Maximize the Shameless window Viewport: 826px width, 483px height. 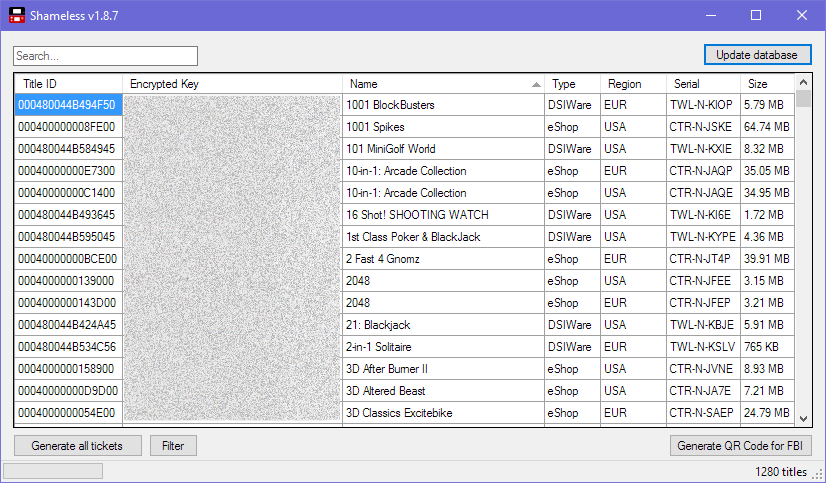pyautogui.click(x=756, y=15)
